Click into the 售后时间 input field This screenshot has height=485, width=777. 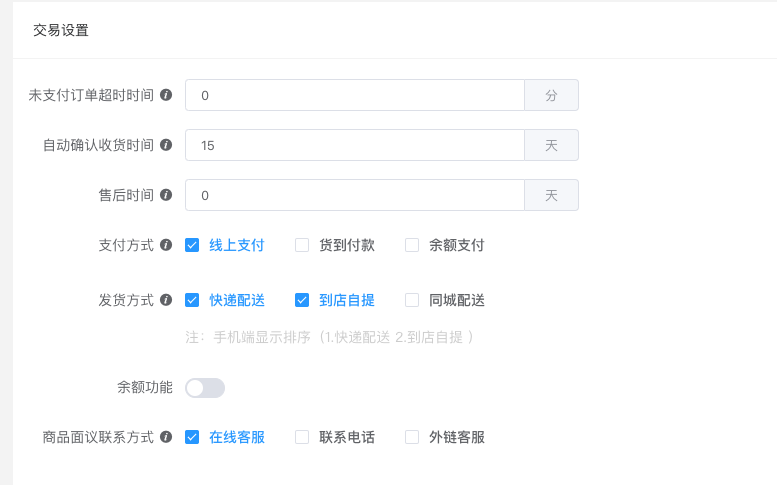click(355, 195)
